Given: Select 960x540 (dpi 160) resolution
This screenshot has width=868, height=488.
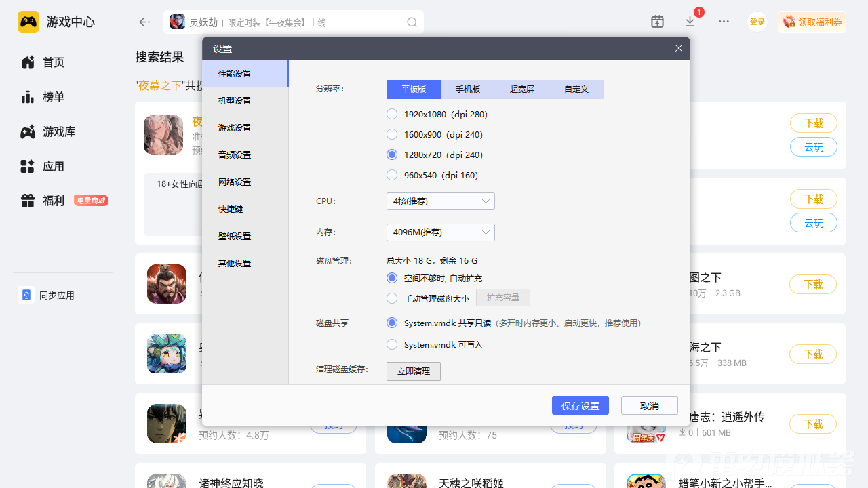Looking at the screenshot, I should coord(392,175).
